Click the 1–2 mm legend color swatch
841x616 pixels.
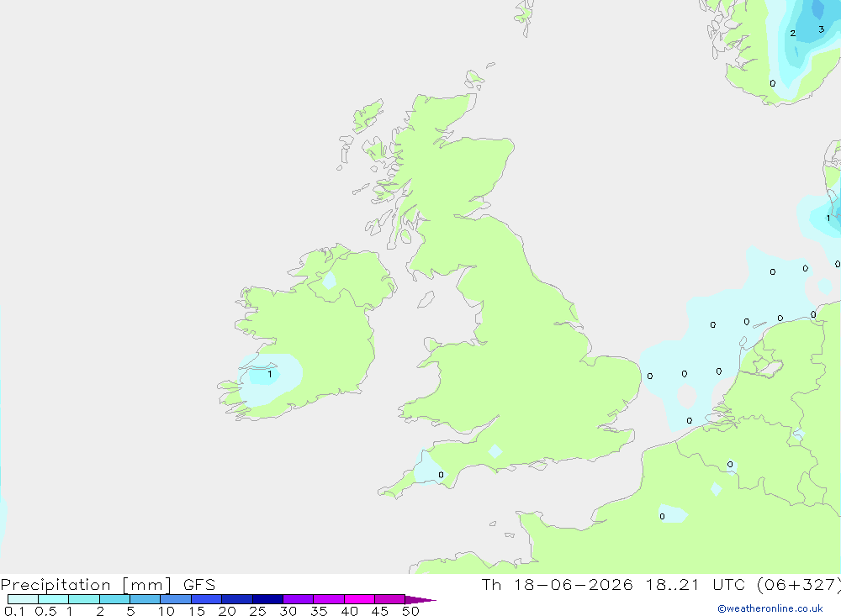click(83, 599)
